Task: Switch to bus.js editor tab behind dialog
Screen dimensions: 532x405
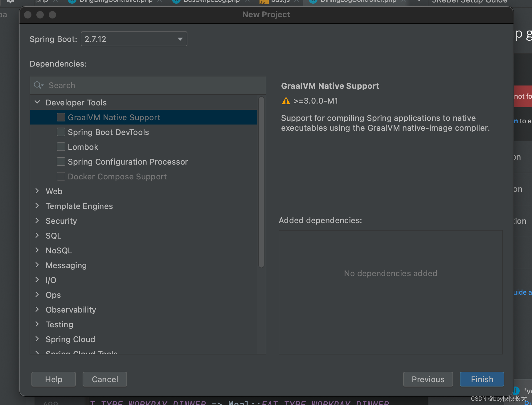Action: click(x=280, y=1)
